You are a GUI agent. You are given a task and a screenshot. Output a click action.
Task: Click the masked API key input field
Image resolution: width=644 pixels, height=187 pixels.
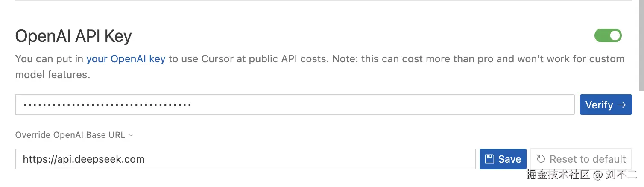[295, 105]
